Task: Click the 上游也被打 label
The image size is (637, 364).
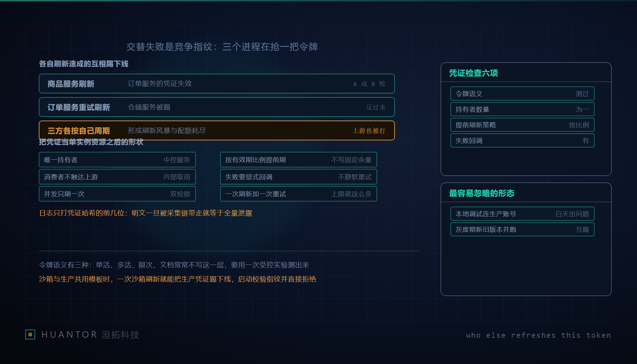Action: click(x=369, y=130)
